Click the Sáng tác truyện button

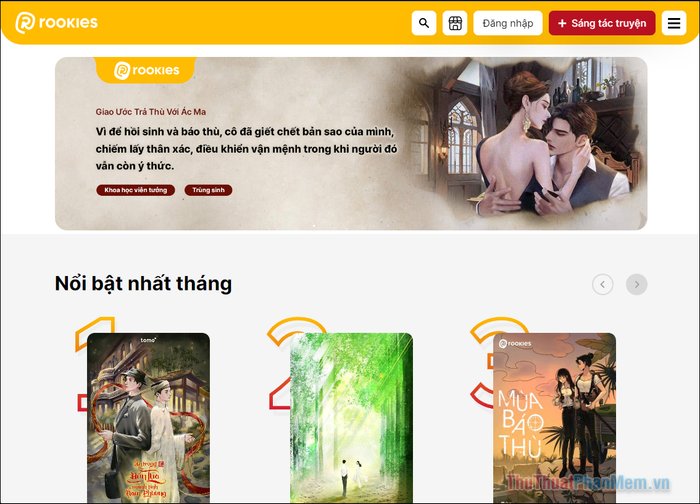pos(602,23)
